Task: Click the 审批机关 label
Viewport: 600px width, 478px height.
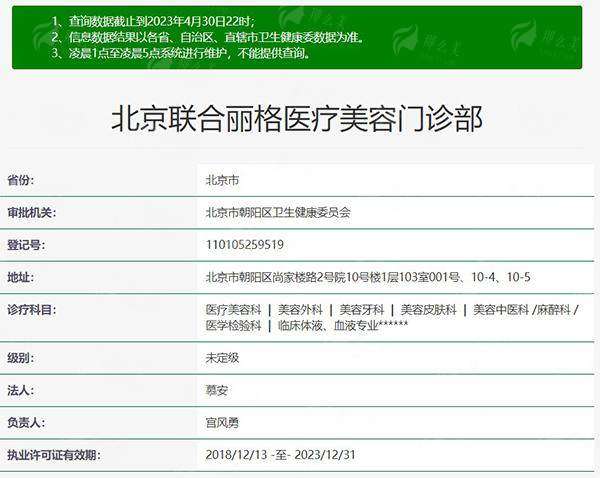Action: coord(31,212)
